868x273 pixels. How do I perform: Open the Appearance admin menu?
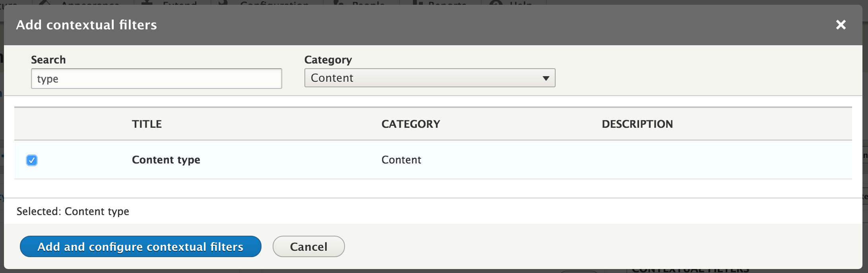click(x=89, y=3)
